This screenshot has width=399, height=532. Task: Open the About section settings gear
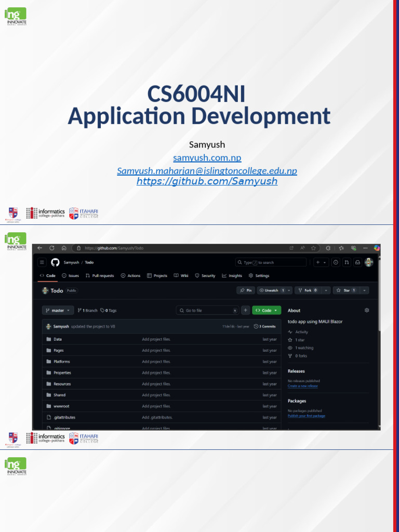click(367, 310)
